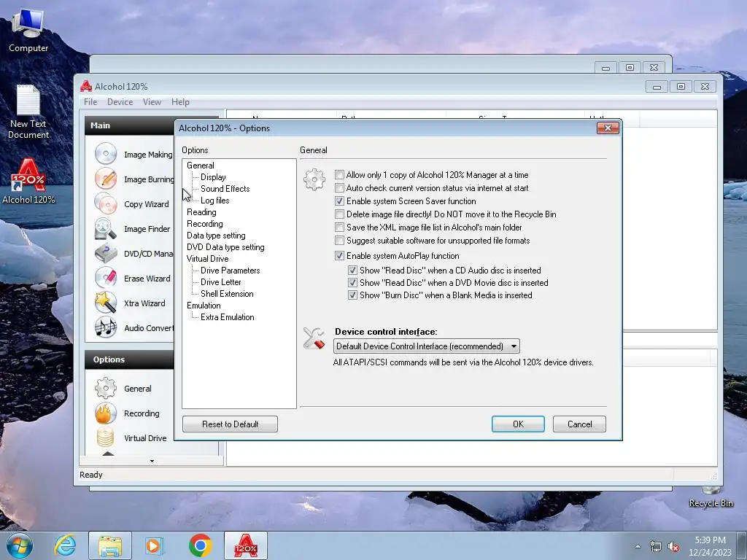Viewport: 747px width, 560px height.
Task: Select Display in the options tree
Action: 213,177
